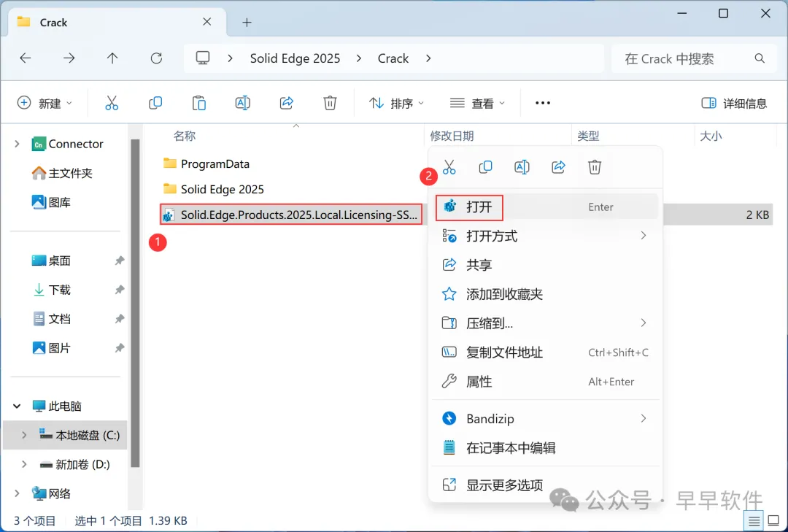Click the navigation pane vertical scrollbar
The width and height of the screenshot is (788, 532).
[x=135, y=303]
